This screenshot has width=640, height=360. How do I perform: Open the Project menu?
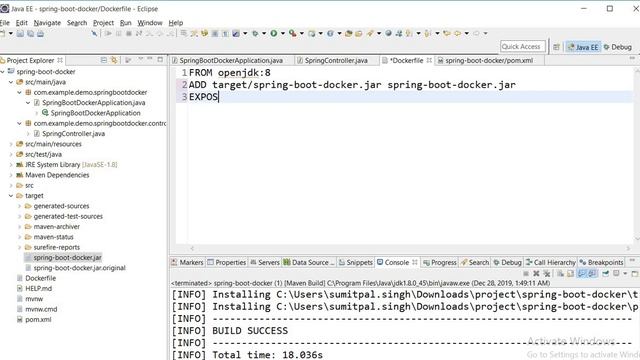(103, 23)
